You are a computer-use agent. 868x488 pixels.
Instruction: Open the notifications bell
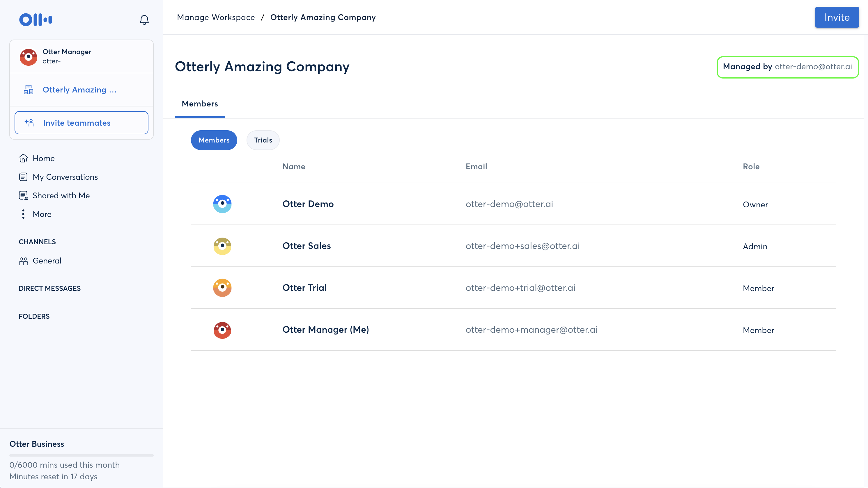(x=144, y=19)
